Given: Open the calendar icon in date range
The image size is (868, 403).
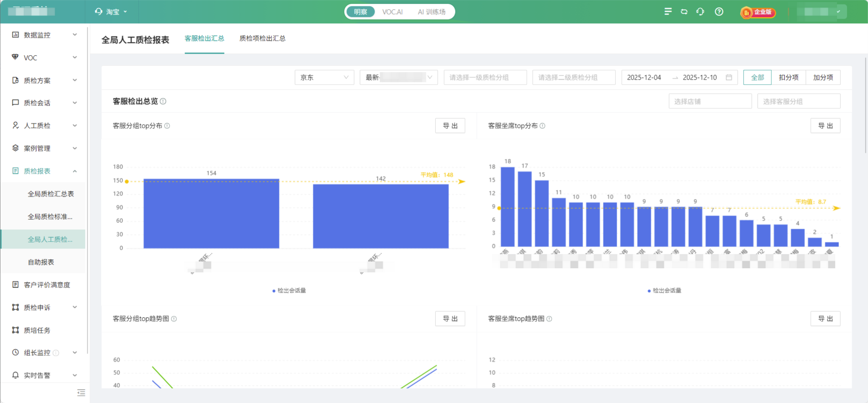Looking at the screenshot, I should pyautogui.click(x=729, y=77).
